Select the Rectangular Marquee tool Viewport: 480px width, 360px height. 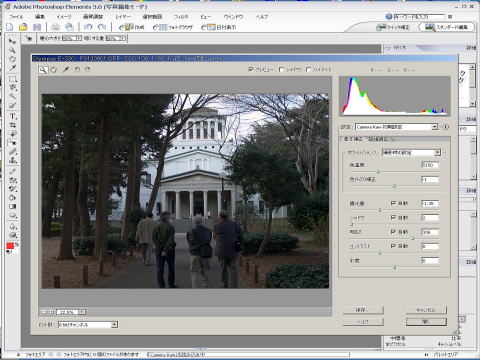(12, 79)
